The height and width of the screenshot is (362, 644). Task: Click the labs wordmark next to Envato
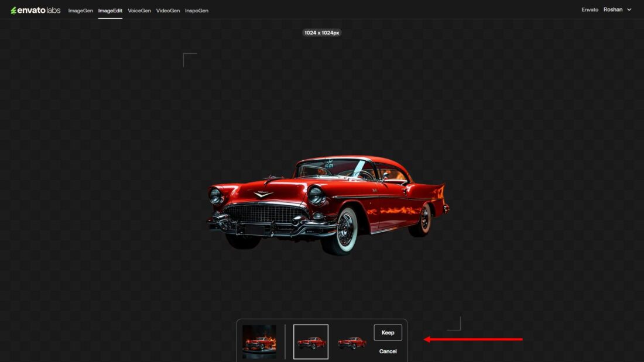(52, 9)
